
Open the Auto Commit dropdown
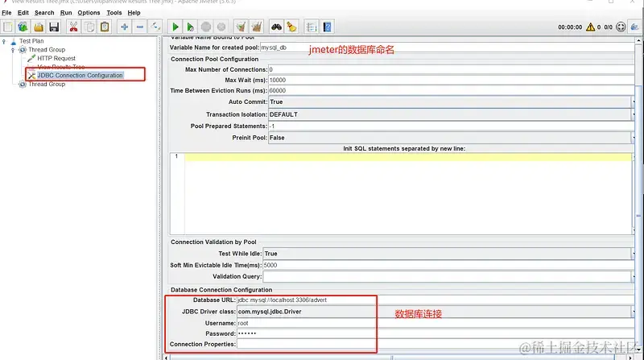pos(452,102)
